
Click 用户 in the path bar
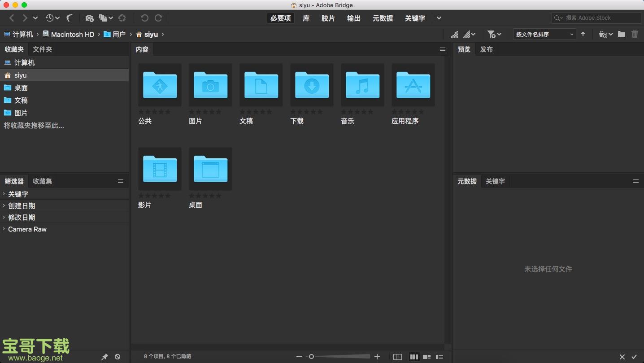pos(114,34)
